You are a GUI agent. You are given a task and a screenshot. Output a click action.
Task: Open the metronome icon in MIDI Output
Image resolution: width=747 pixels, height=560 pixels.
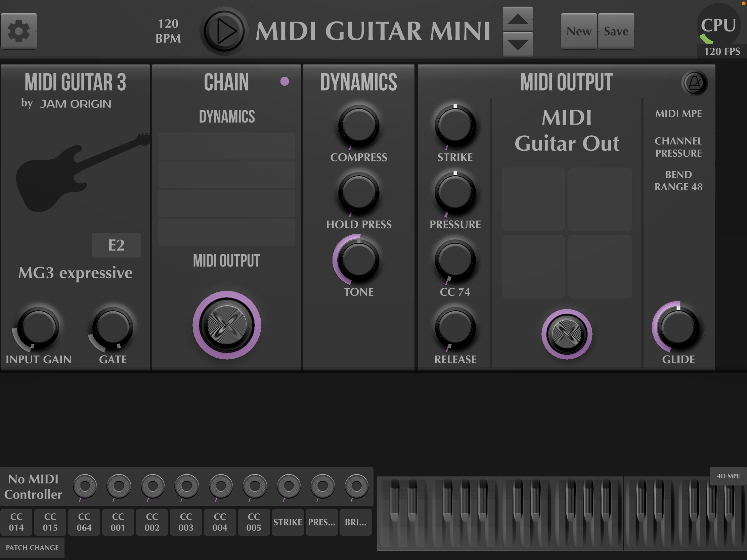click(x=694, y=83)
